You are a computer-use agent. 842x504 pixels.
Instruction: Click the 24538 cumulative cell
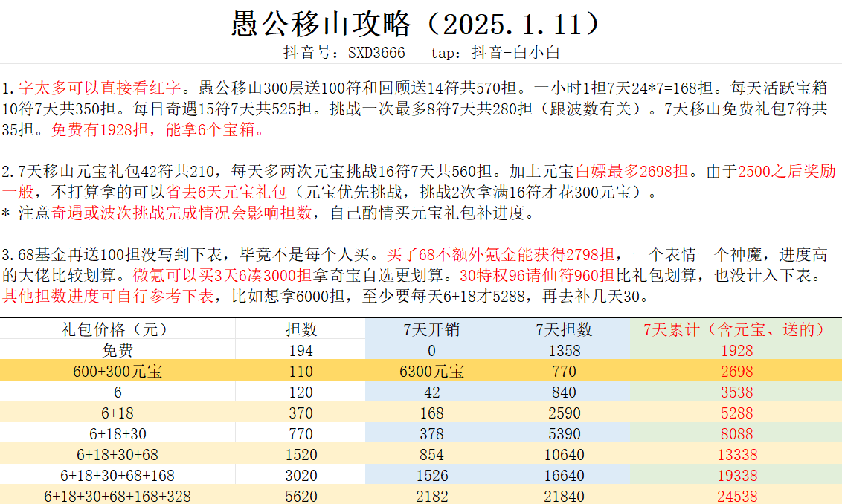736,496
